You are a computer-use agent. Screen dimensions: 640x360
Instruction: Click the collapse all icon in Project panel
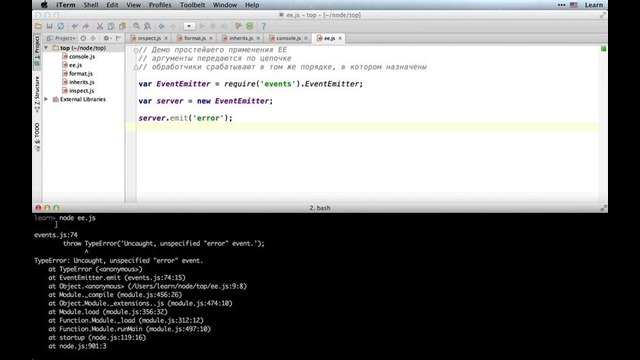(x=93, y=38)
